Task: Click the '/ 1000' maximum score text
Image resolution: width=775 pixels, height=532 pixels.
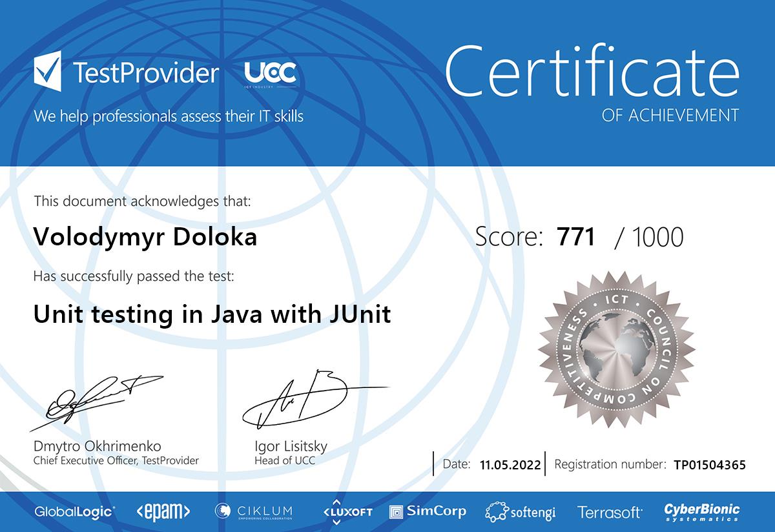Action: click(649, 238)
